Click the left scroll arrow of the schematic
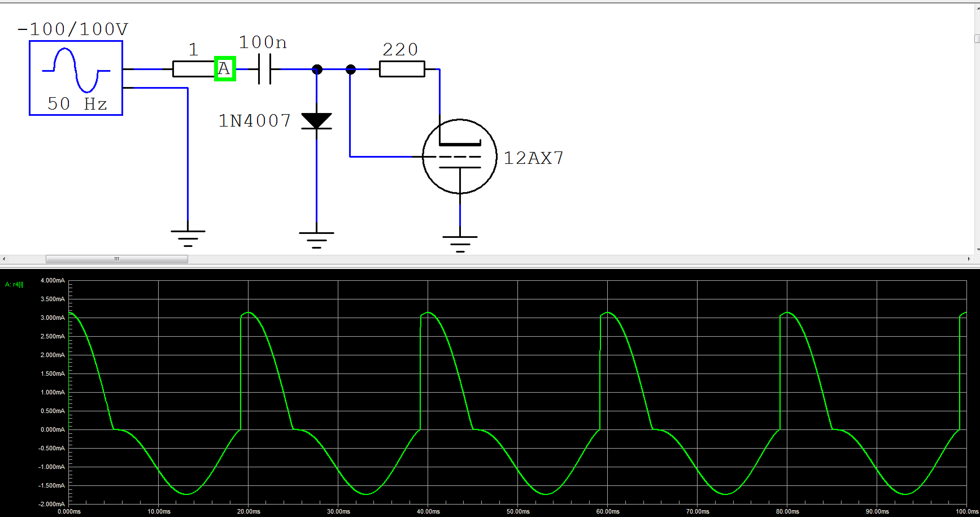Viewport: 980px width, 517px height. click(x=4, y=259)
